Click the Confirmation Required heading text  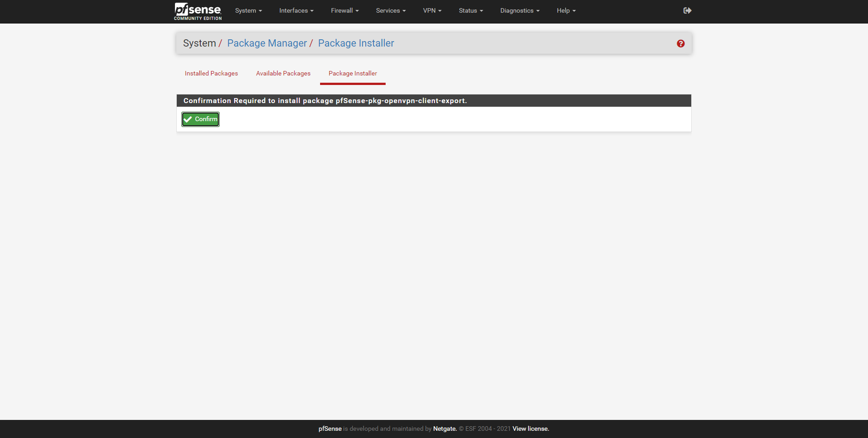(x=325, y=101)
